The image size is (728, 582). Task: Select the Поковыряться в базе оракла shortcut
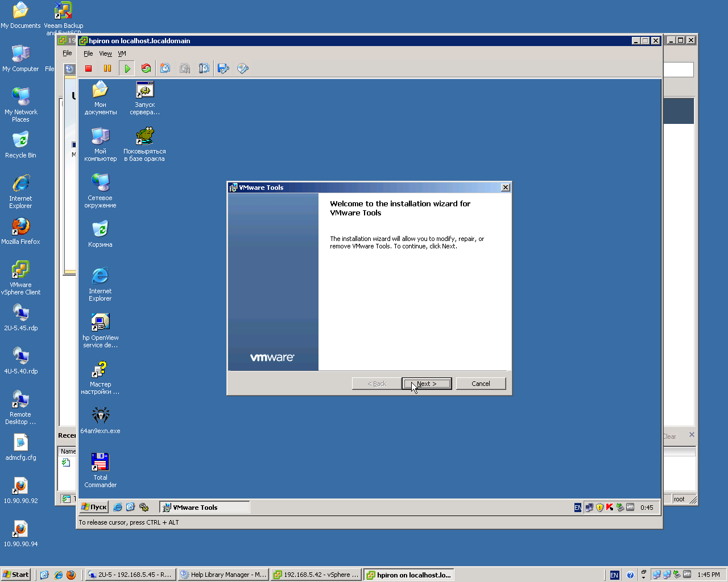click(144, 144)
